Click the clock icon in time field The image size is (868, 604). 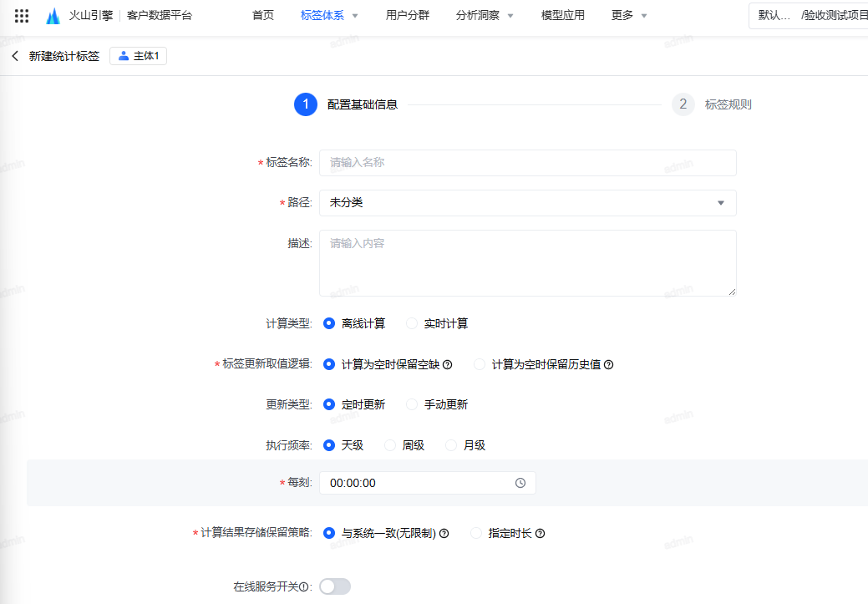click(x=520, y=483)
